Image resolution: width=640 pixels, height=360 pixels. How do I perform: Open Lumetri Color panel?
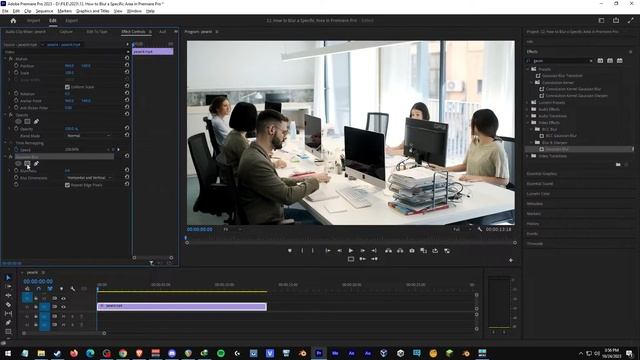538,193
